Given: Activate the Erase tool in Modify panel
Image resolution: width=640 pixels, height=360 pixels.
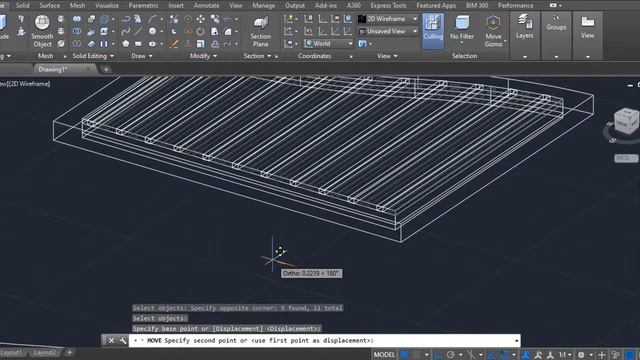Looking at the screenshot, I should 174,44.
